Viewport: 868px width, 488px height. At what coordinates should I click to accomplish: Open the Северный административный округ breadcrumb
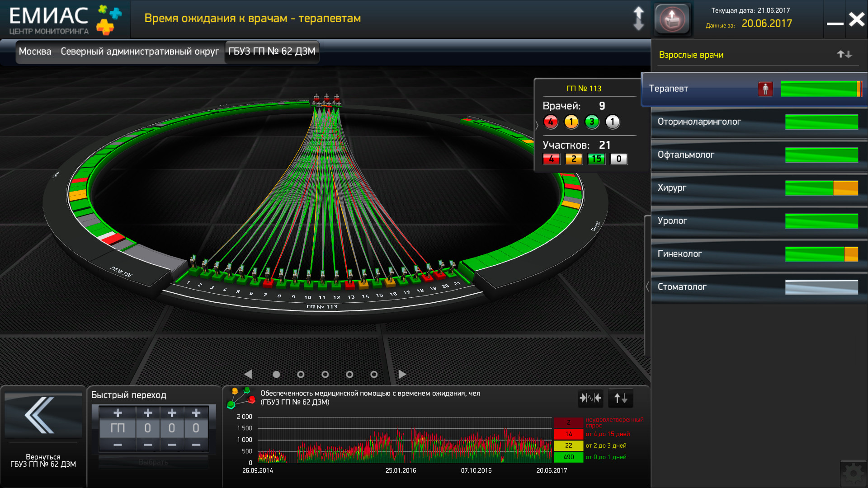(140, 52)
